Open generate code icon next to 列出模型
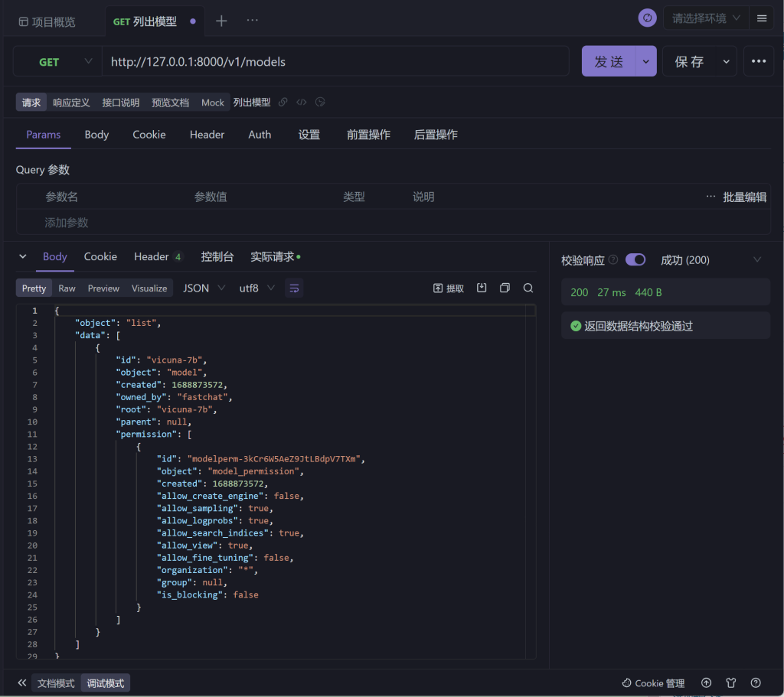 coord(302,102)
